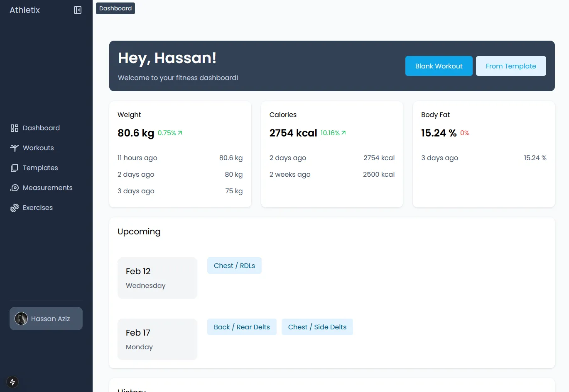This screenshot has height=392, width=569.
Task: Click the Dashboard grid icon in sidebar
Action: tap(15, 128)
